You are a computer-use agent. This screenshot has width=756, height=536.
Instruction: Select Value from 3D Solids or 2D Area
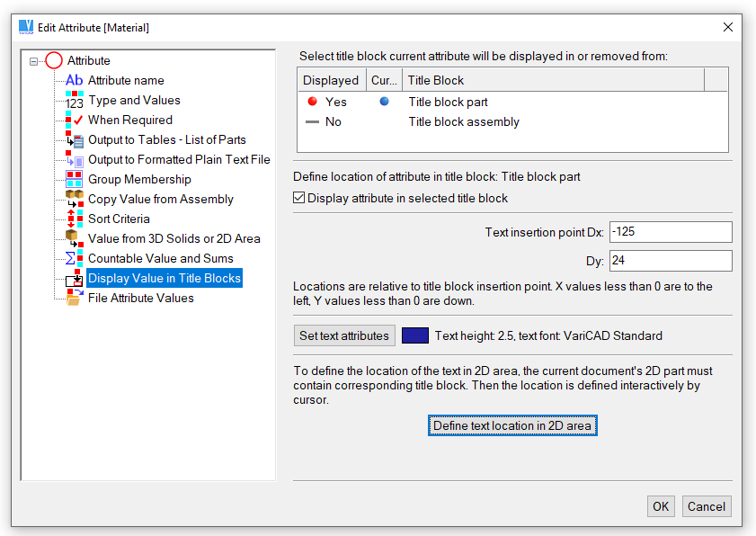(173, 239)
